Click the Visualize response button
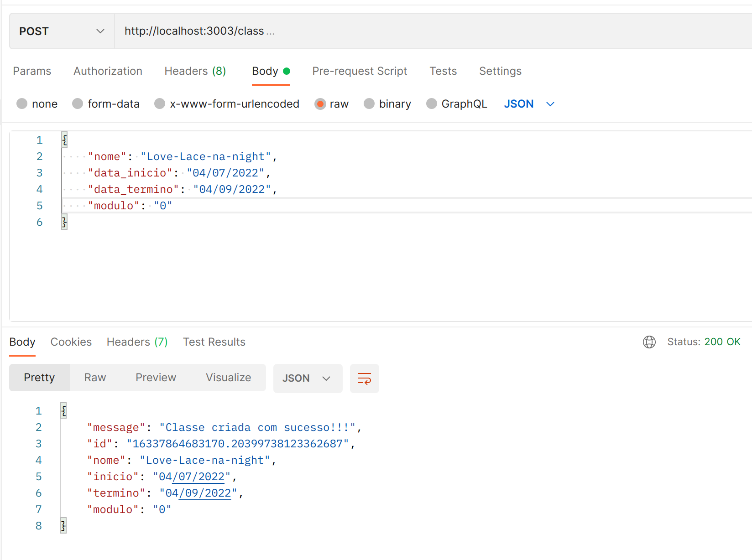 pos(228,378)
